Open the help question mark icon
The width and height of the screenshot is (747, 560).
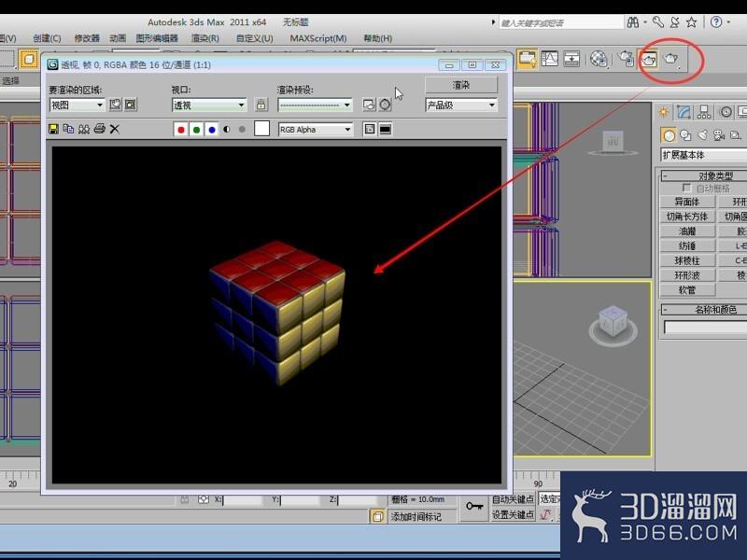point(716,21)
